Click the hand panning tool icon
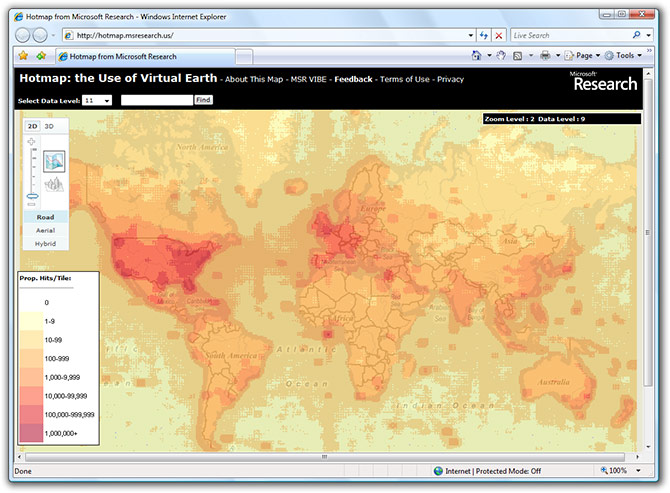Screen dimensions: 670x493 click(x=501, y=56)
